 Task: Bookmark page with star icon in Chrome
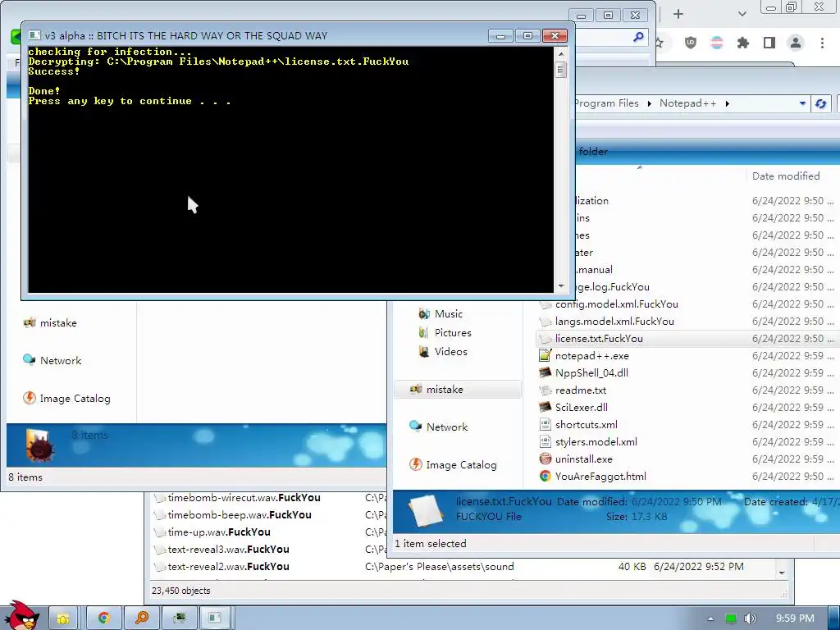[x=660, y=43]
